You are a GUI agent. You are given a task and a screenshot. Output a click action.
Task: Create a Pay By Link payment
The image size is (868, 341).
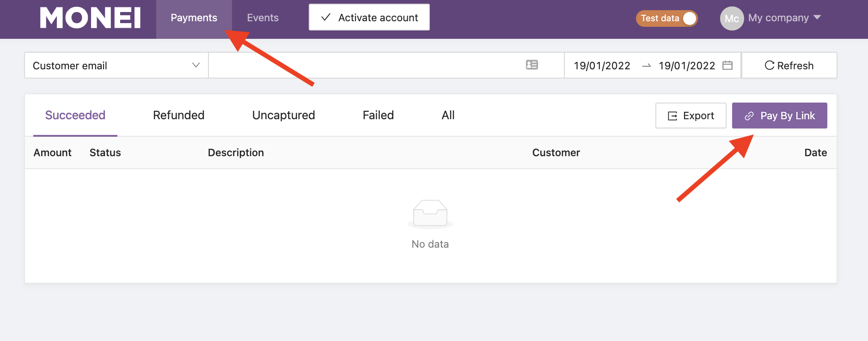[x=780, y=116]
